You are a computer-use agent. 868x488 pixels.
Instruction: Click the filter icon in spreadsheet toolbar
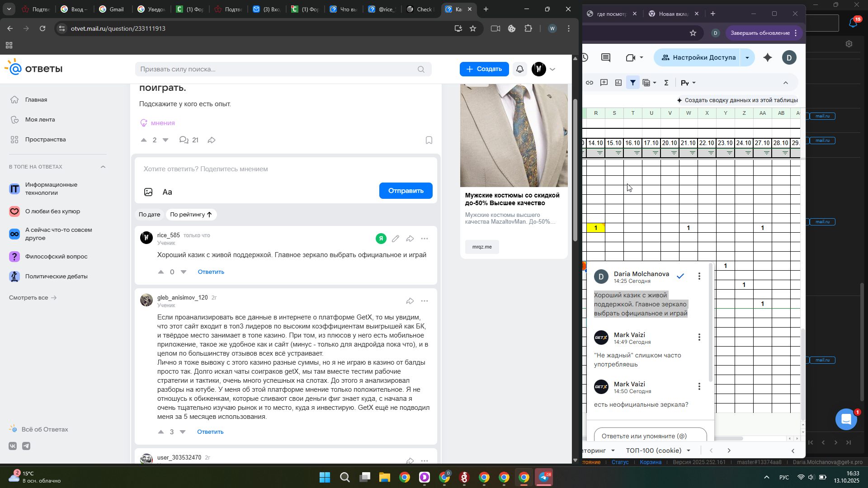(633, 83)
